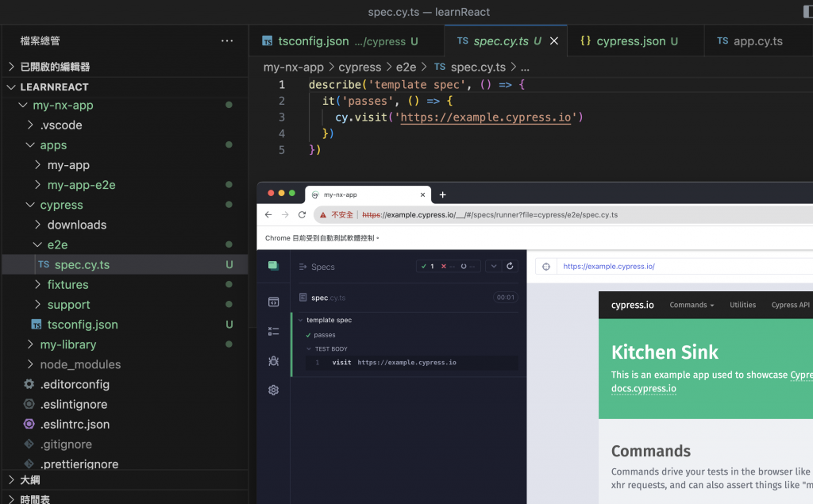Close the my-nx-app Chrome tab
This screenshot has height=504, width=813.
click(422, 195)
